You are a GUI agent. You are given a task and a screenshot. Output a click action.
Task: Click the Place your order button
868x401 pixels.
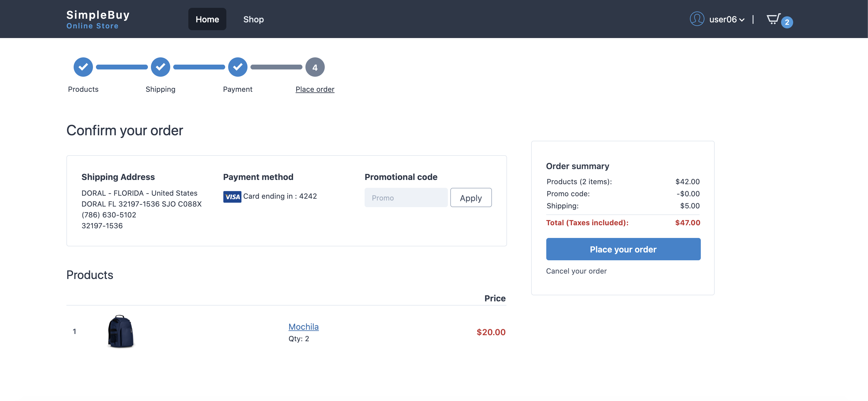[x=623, y=249]
